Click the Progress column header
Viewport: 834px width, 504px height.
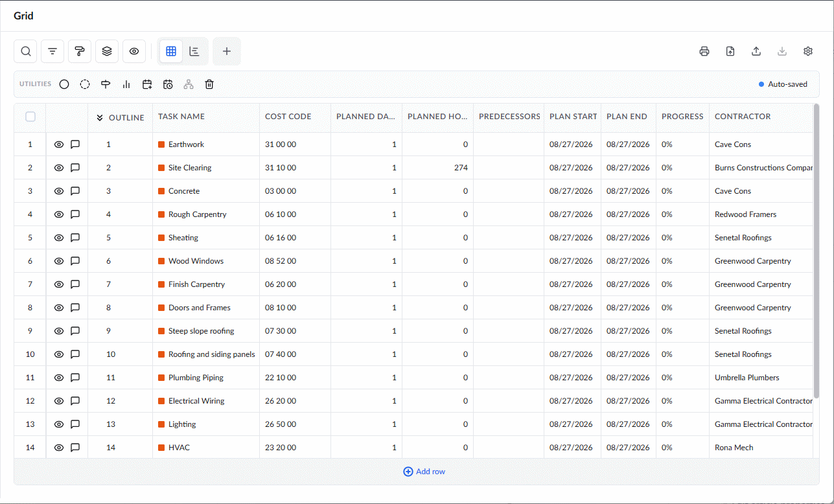pos(683,117)
